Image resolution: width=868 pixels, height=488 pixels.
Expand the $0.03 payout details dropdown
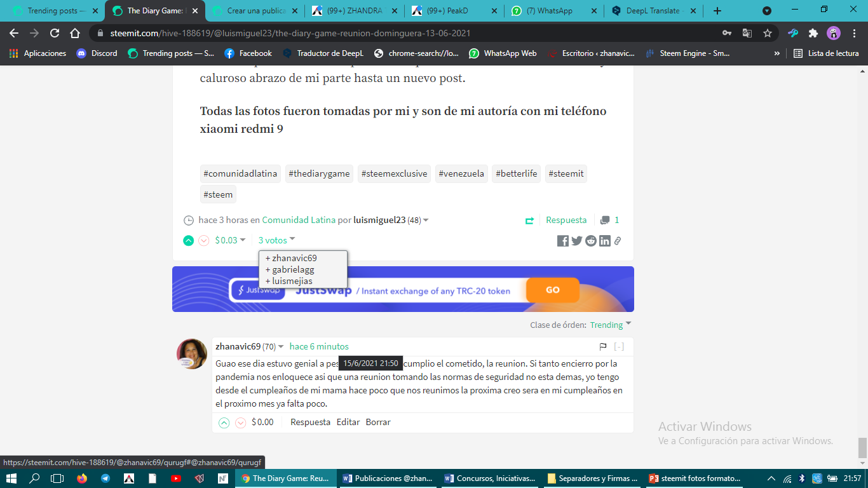pyautogui.click(x=230, y=240)
